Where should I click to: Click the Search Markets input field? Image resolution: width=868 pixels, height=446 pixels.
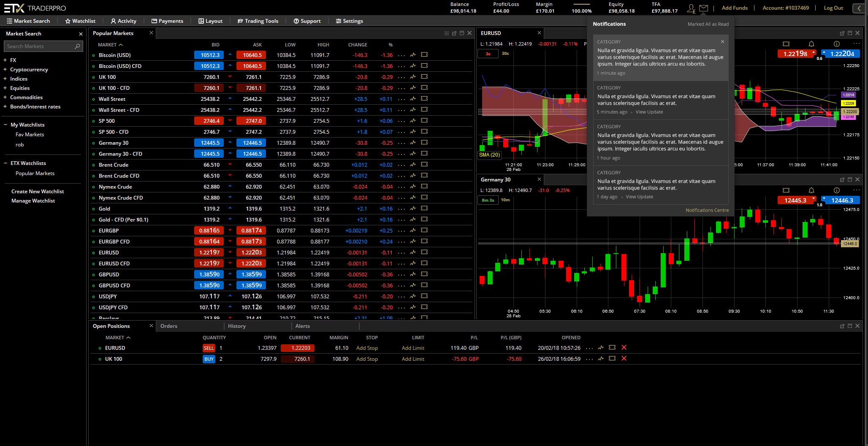click(x=43, y=46)
